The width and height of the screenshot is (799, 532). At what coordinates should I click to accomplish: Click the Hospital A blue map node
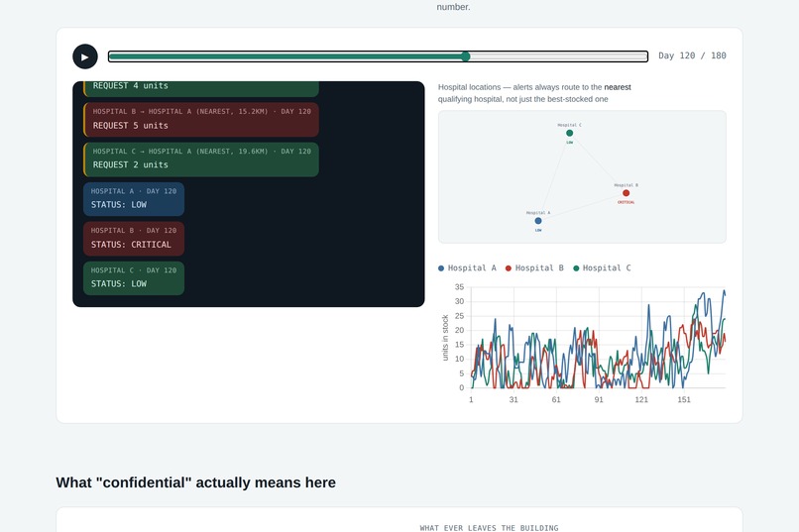tap(538, 221)
